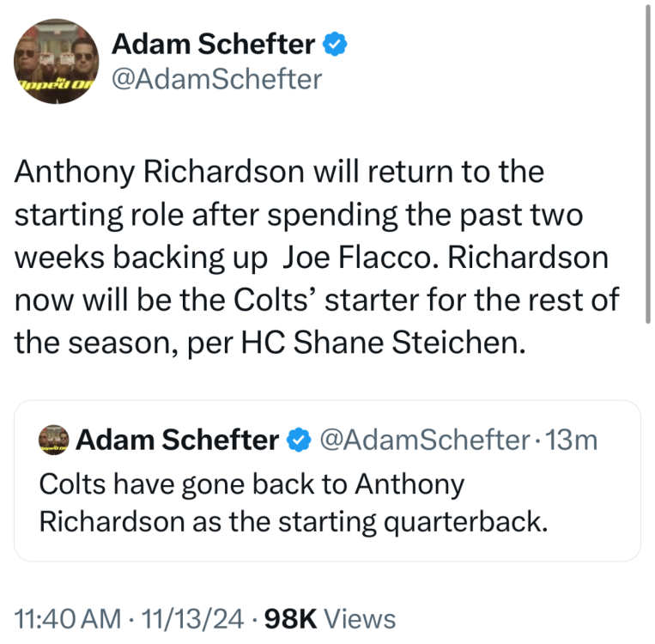
Task: Click the Adam Schefter display name in header
Action: point(214,42)
